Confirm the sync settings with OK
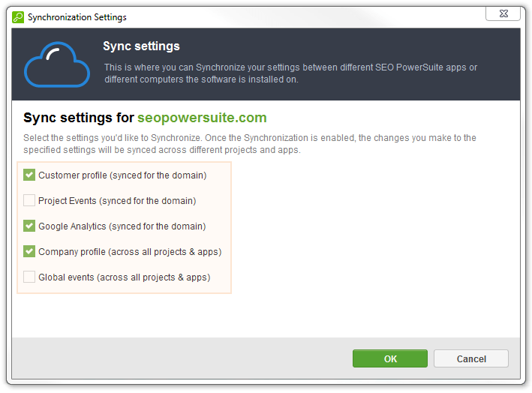The image size is (532, 393). [390, 358]
